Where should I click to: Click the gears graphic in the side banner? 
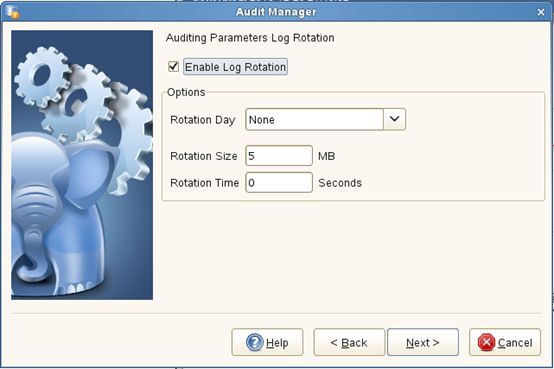[x=84, y=106]
